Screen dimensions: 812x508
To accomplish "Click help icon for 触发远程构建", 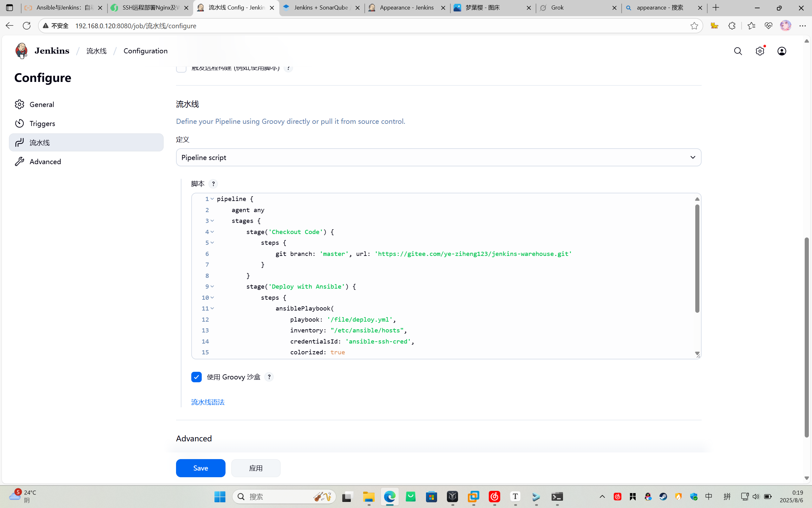I will [288, 68].
